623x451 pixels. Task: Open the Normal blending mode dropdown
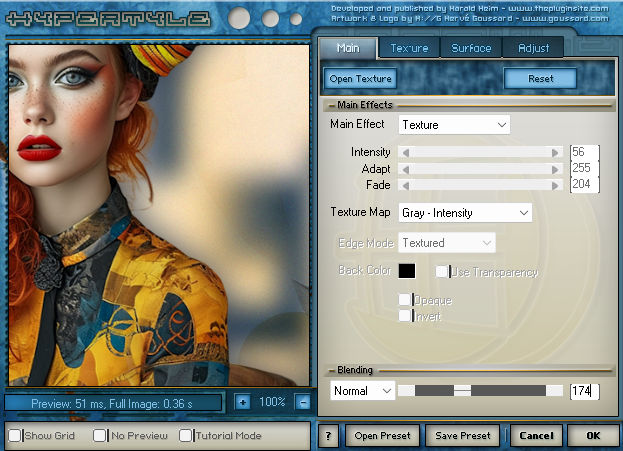[362, 391]
